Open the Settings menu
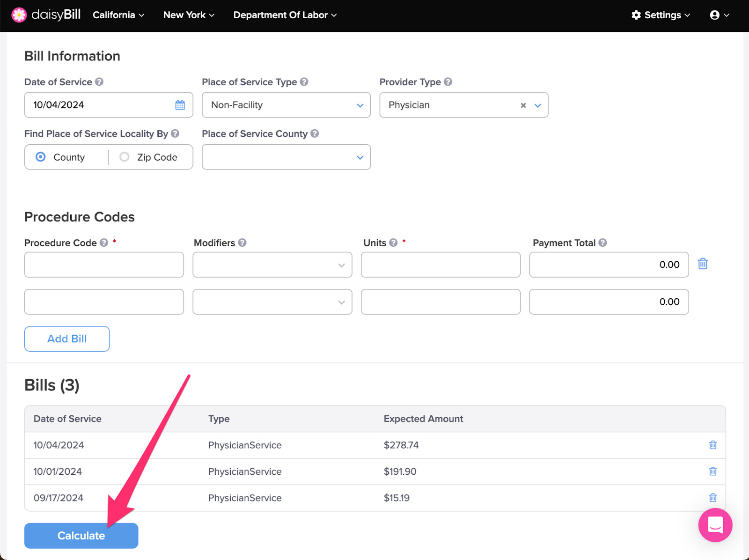Viewport: 749px width, 560px height. click(x=661, y=15)
